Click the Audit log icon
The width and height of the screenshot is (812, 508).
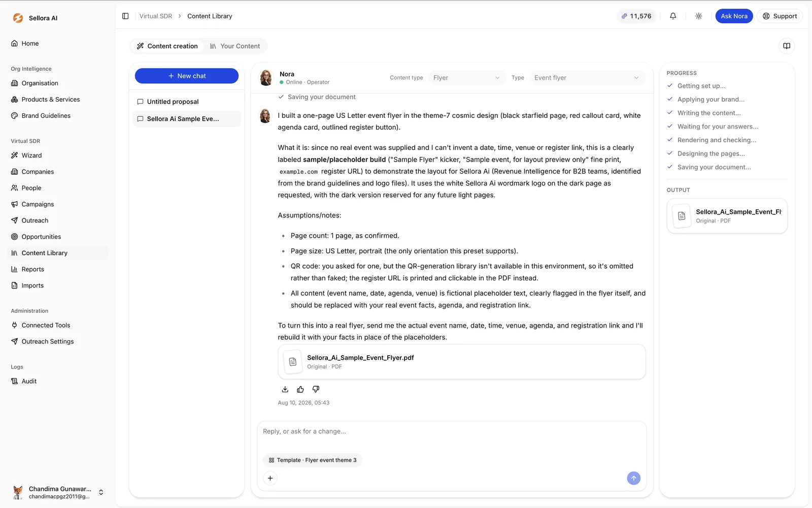[15, 381]
